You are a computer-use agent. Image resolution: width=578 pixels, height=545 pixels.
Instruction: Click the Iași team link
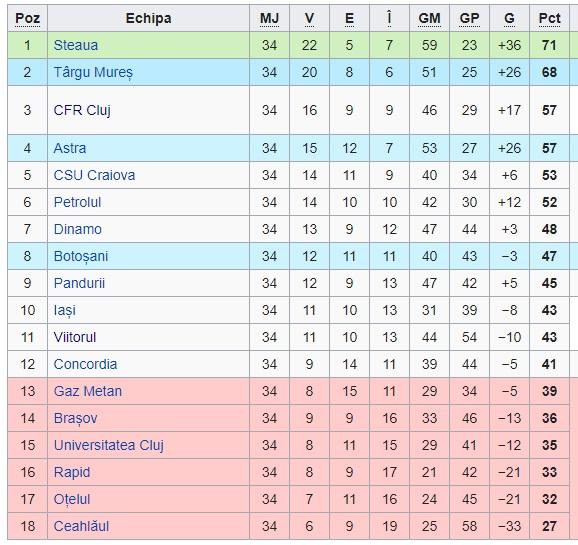coord(65,310)
